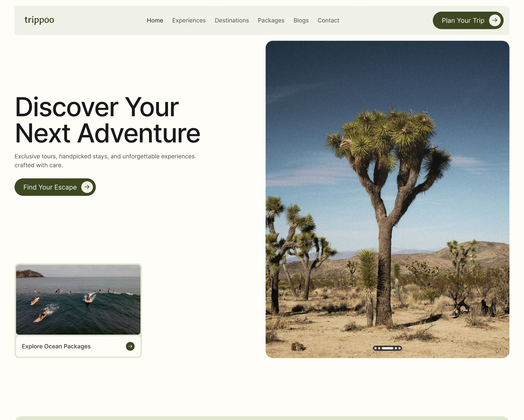
Task: Visit the Blogs page
Action: [301, 20]
